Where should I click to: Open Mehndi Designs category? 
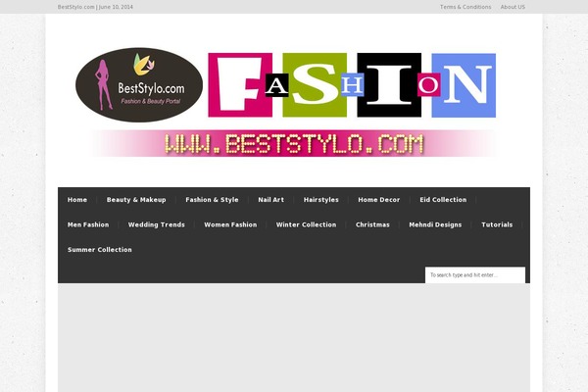(435, 224)
